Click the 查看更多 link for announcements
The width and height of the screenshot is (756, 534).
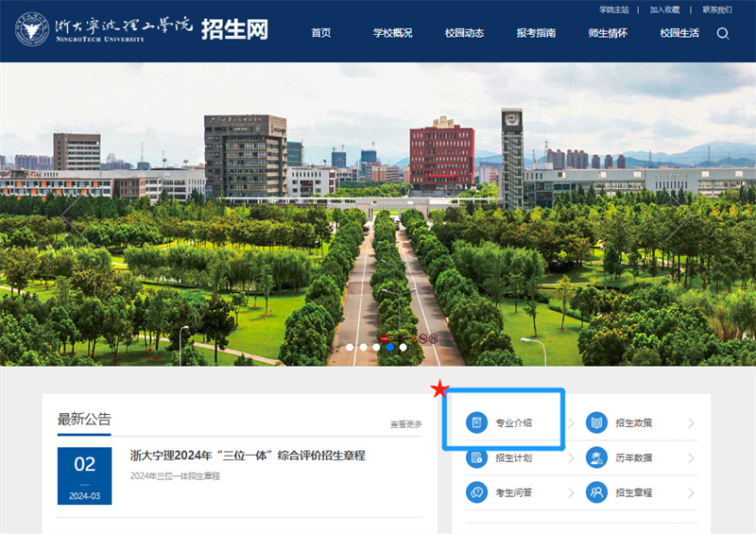(406, 424)
